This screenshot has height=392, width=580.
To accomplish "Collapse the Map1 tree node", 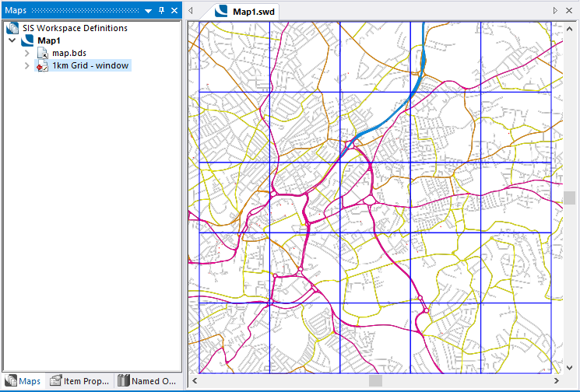I will (12, 40).
